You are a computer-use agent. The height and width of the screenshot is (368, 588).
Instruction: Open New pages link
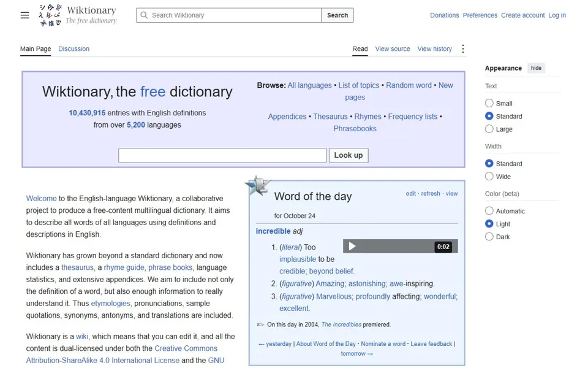(446, 85)
